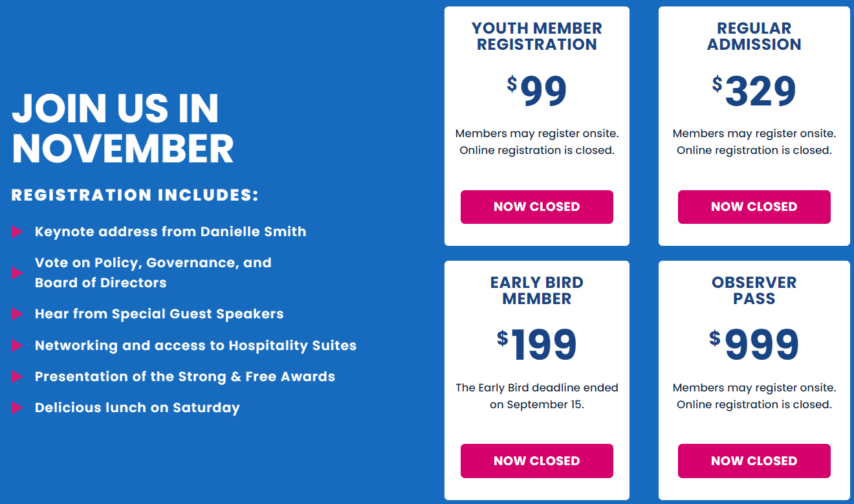Click the $99 price on Youth card

coord(537,91)
